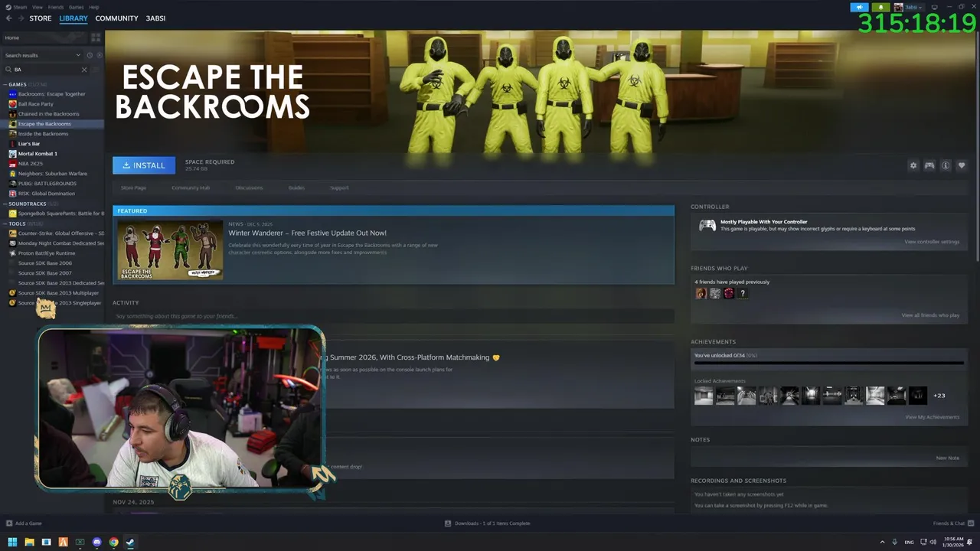Open the Downloads status bar entry
This screenshot has height=551, width=980.
pyautogui.click(x=488, y=523)
